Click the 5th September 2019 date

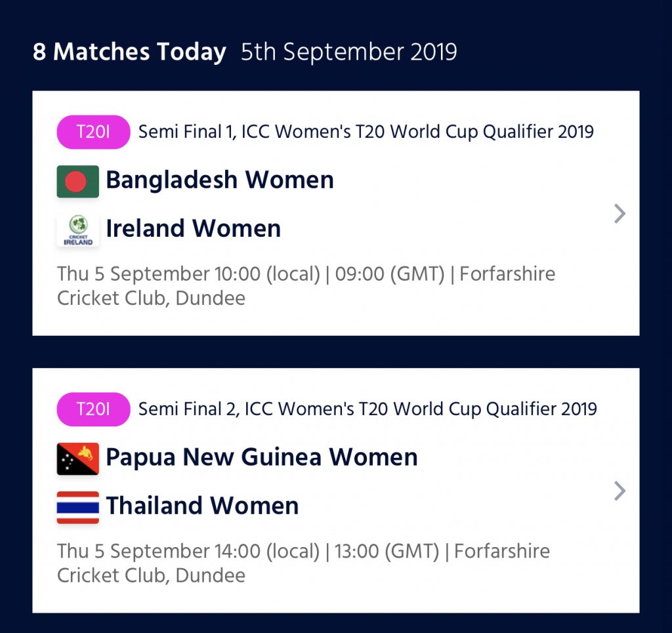[x=349, y=52]
